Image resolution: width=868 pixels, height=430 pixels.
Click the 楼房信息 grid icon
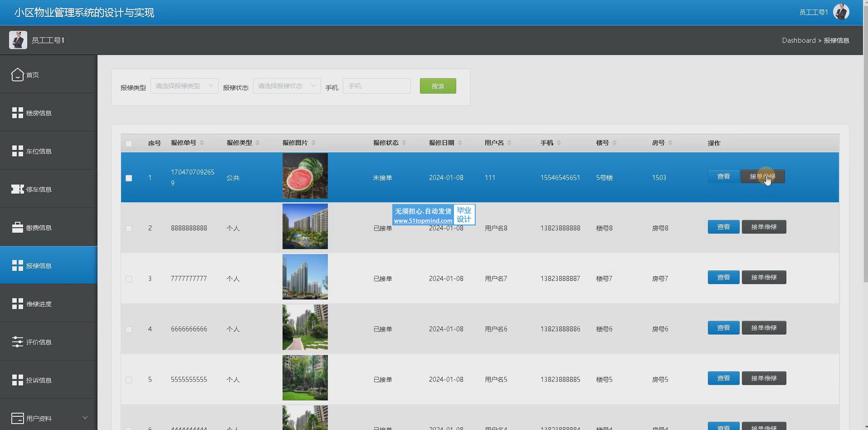tap(17, 113)
